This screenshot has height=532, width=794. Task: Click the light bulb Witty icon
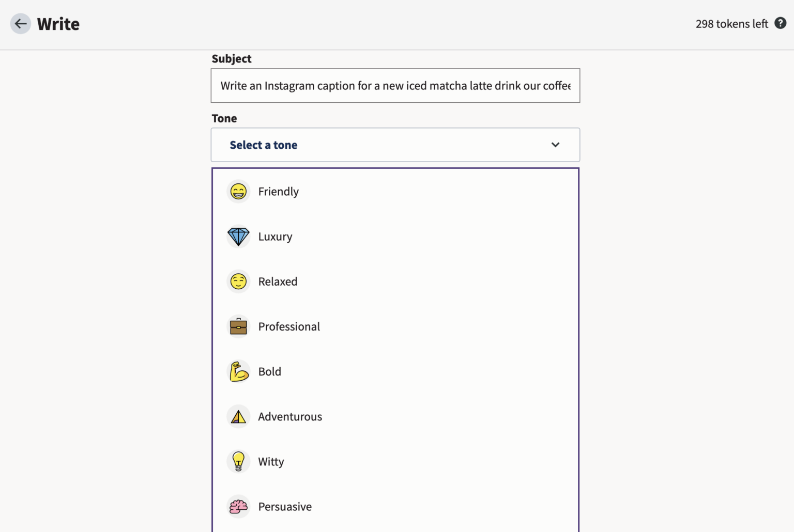tap(238, 461)
